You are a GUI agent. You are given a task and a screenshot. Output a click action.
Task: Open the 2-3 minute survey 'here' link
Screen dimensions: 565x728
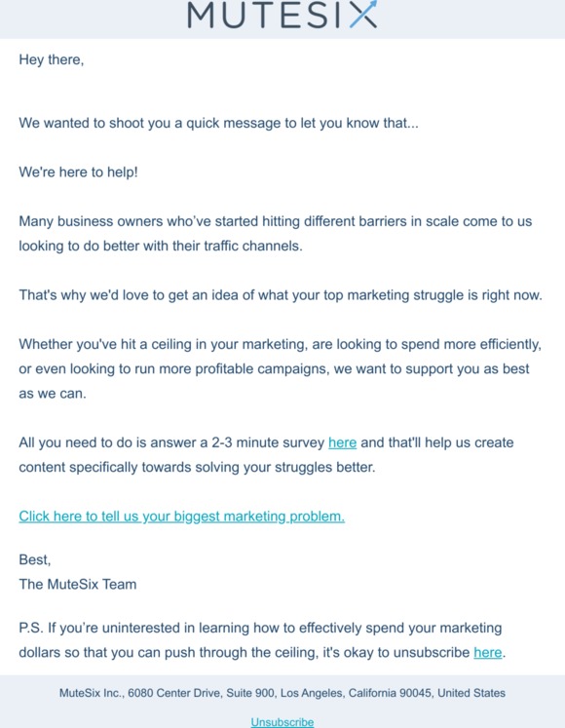[x=342, y=442]
